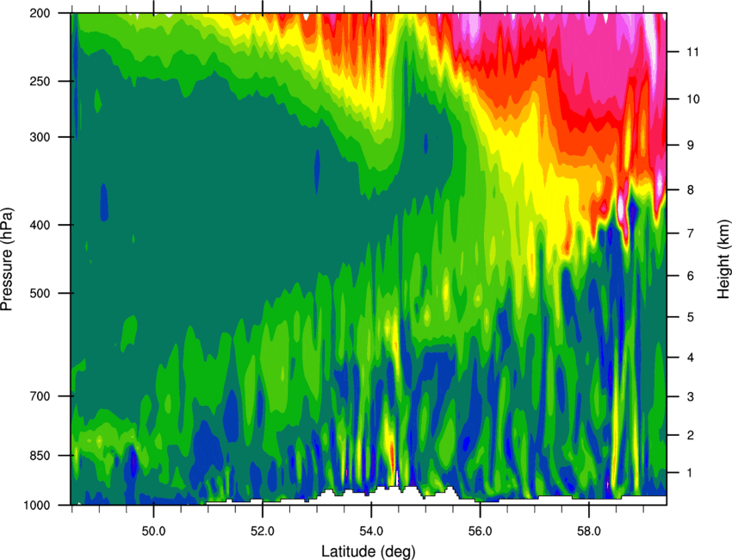Pick the 9 km height label

(691, 146)
